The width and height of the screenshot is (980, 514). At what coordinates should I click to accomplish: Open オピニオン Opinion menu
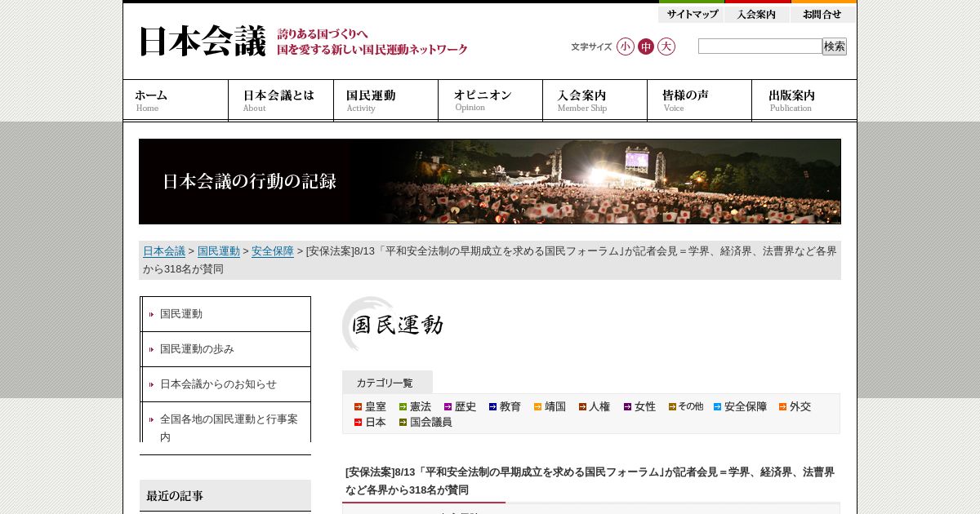tap(490, 100)
